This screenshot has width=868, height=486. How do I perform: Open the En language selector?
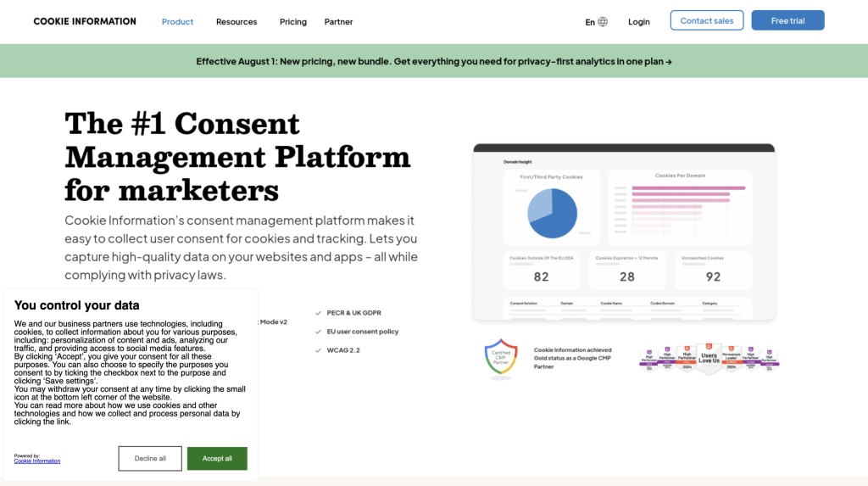(596, 21)
